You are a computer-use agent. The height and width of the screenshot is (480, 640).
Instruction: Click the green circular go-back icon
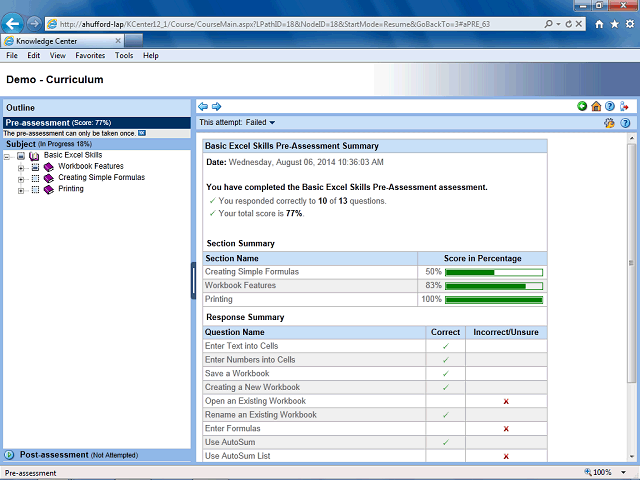click(x=582, y=106)
